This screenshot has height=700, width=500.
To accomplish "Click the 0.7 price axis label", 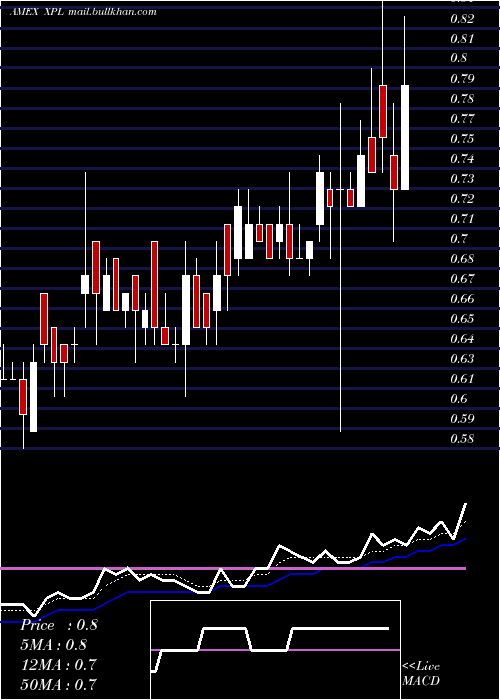I will click(x=459, y=238).
